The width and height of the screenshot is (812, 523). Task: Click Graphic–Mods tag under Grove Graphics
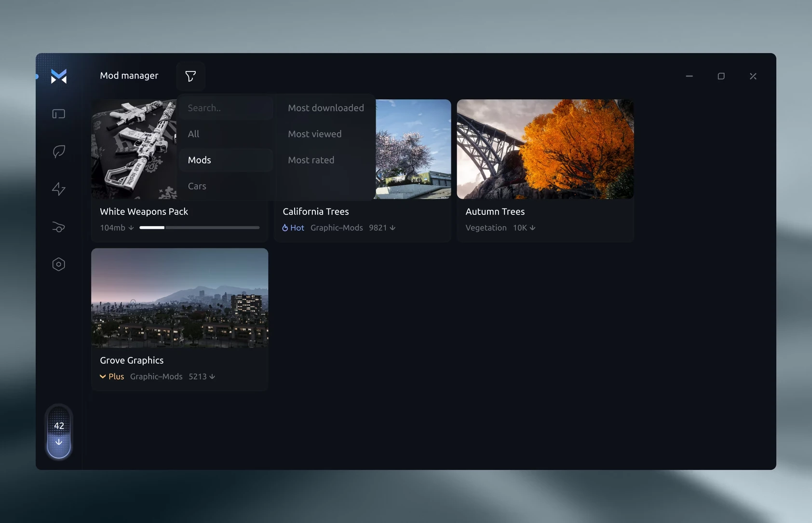pyautogui.click(x=156, y=376)
